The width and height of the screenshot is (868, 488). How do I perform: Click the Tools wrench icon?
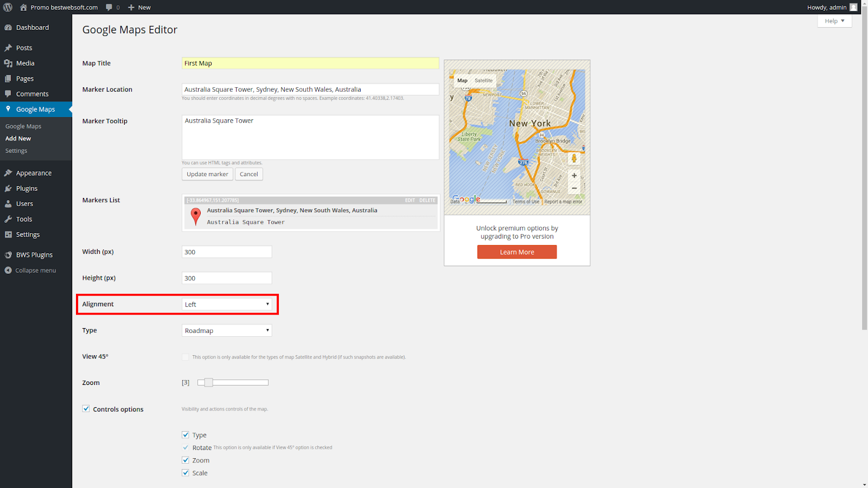(x=8, y=219)
